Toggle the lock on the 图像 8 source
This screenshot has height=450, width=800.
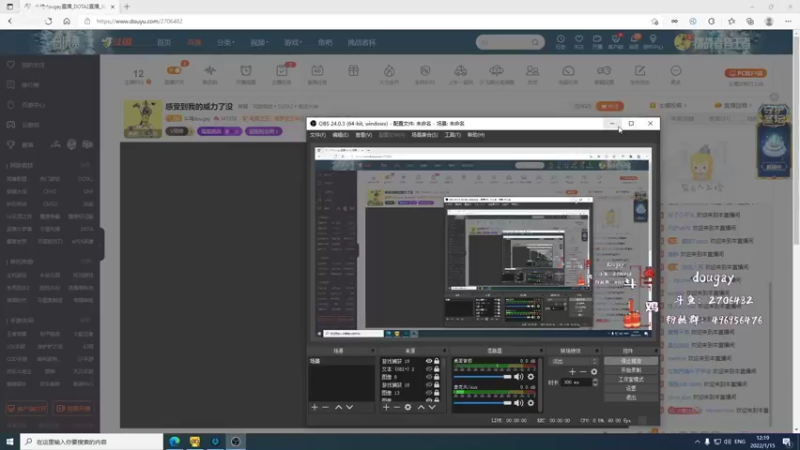click(437, 377)
